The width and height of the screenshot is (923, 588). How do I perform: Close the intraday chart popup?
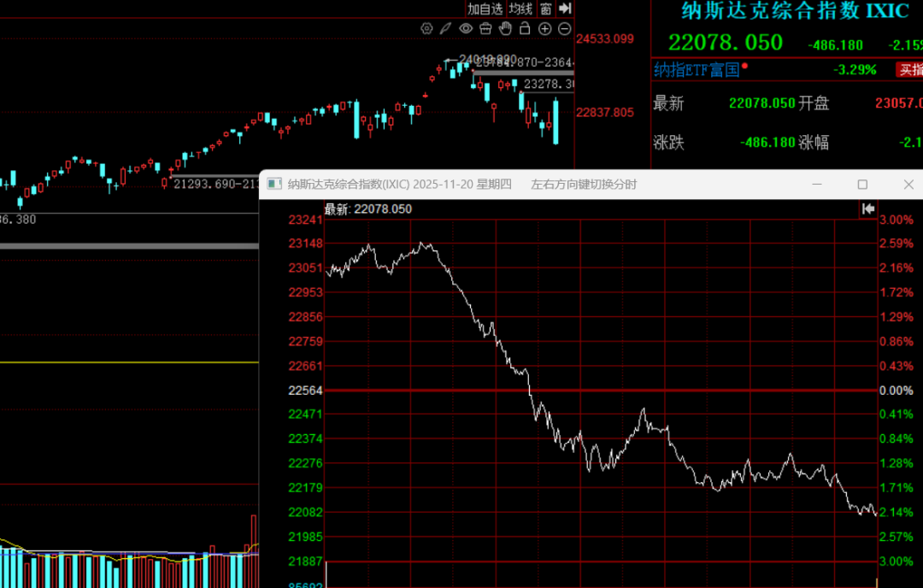(908, 185)
